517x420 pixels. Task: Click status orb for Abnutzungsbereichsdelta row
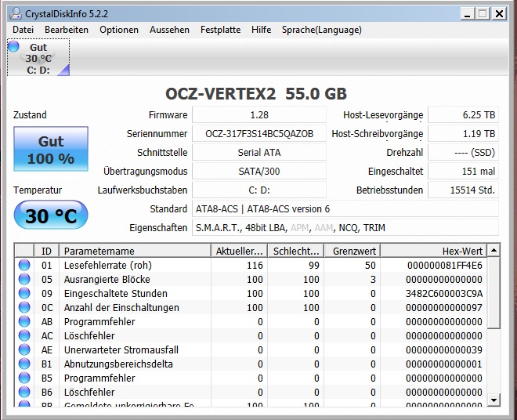[x=24, y=364]
